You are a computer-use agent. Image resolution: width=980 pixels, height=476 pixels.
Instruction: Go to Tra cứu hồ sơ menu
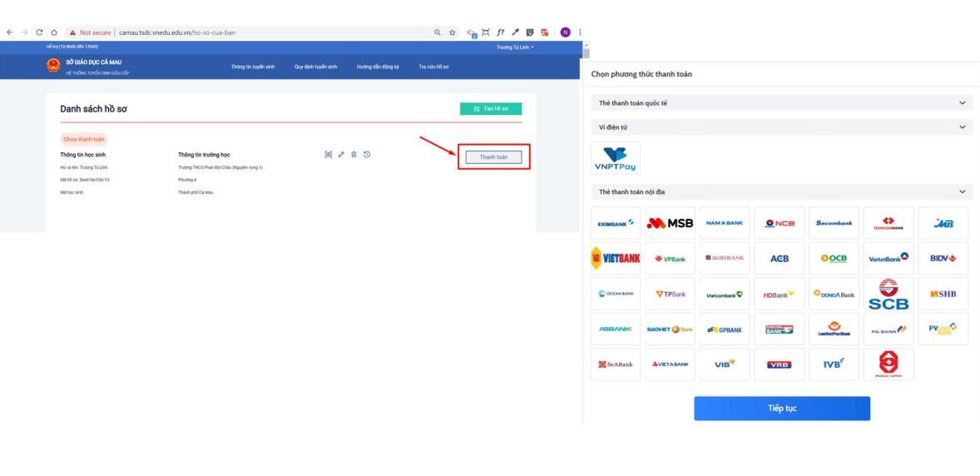(433, 67)
